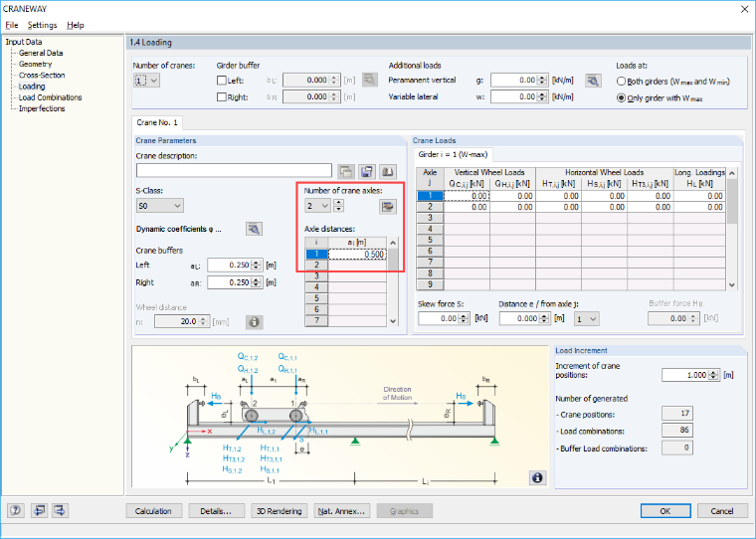Open the File menu
This screenshot has height=539, width=756.
pyautogui.click(x=12, y=25)
